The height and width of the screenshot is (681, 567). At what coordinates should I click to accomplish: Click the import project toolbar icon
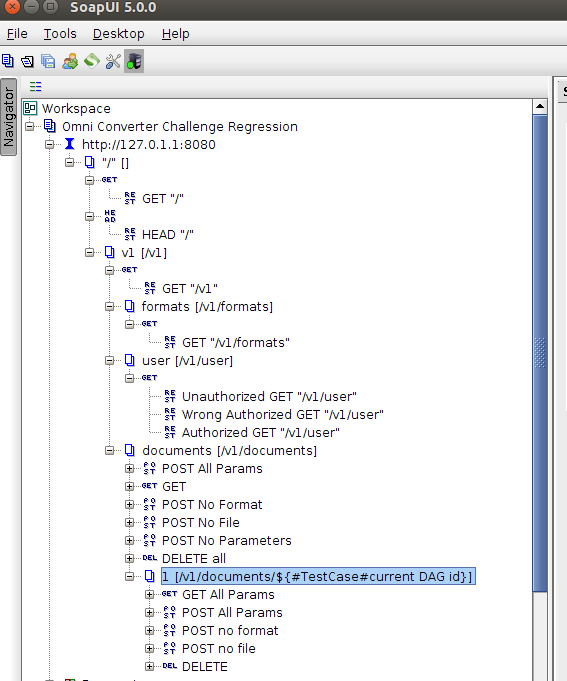[x=27, y=61]
